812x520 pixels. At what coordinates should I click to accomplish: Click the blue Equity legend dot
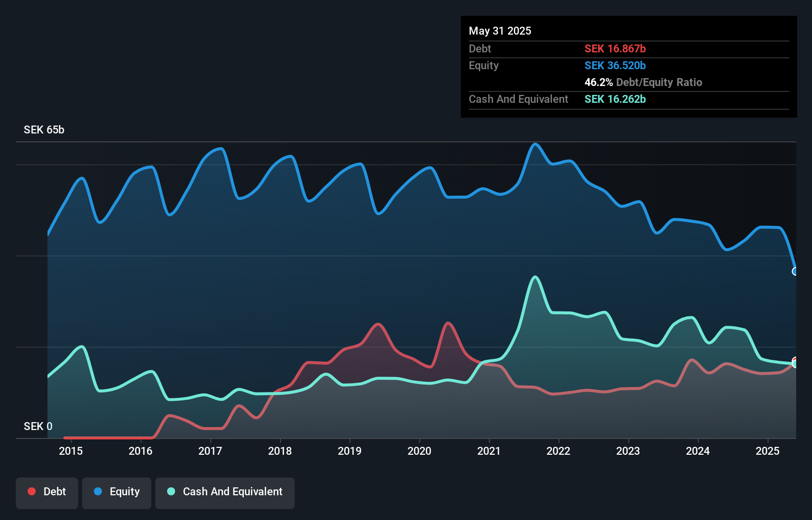98,491
